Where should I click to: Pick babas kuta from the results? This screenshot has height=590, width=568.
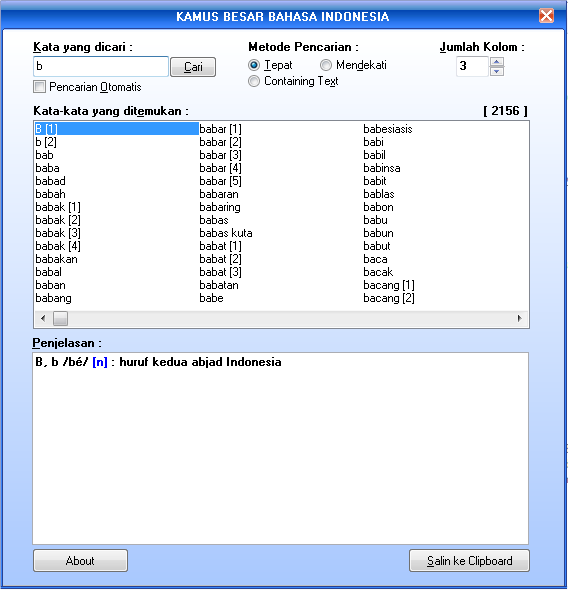point(226,233)
